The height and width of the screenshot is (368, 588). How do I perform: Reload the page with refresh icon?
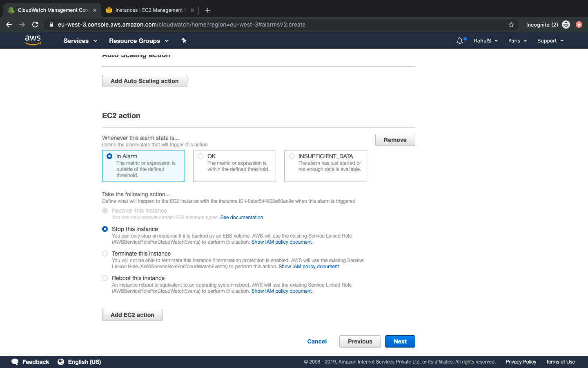point(35,25)
